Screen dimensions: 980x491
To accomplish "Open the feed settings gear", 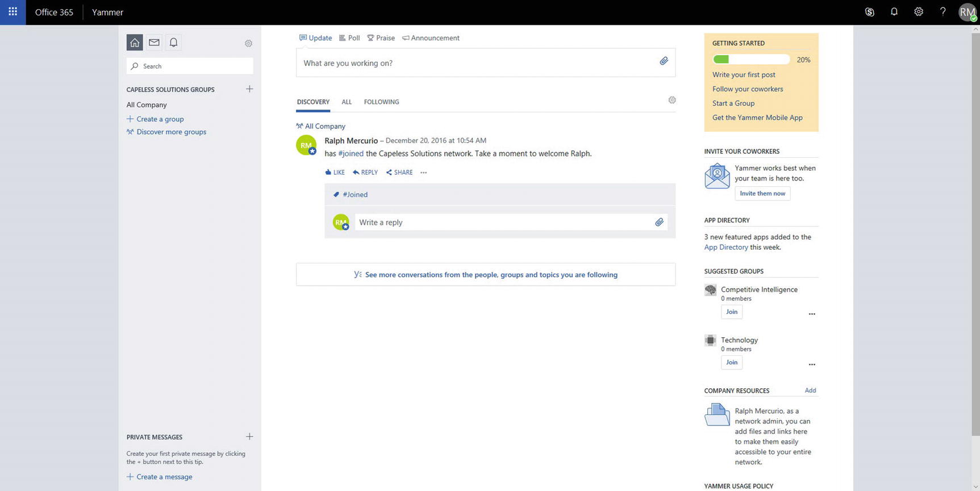I will [x=672, y=100].
